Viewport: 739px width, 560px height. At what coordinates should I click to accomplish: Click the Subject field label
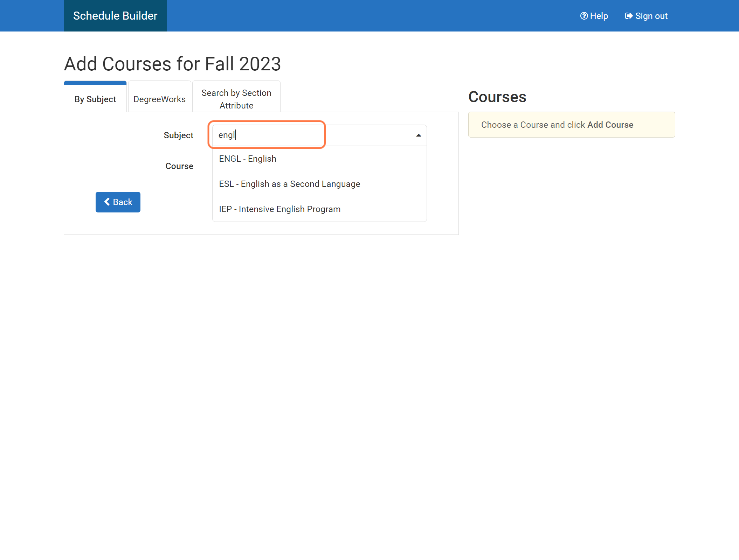179,135
